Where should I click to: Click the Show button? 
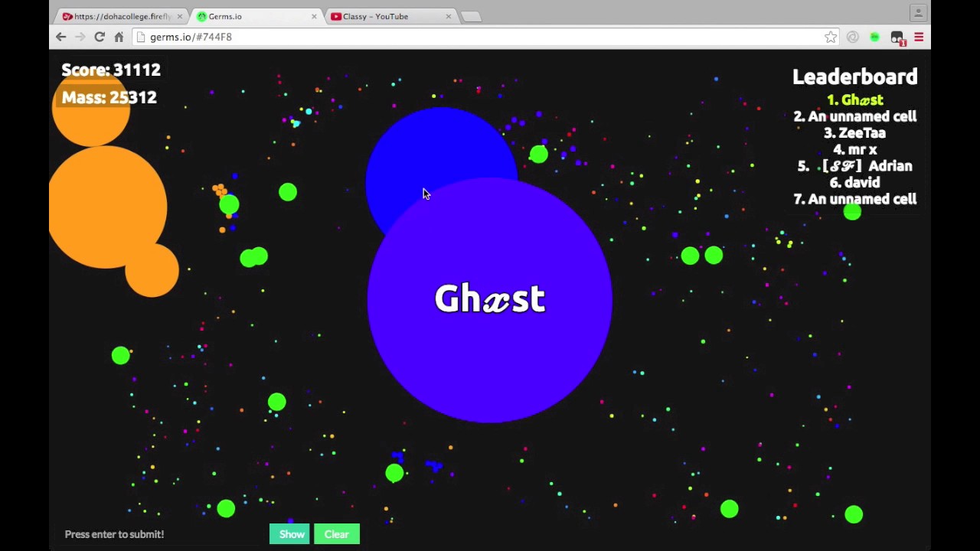[291, 534]
